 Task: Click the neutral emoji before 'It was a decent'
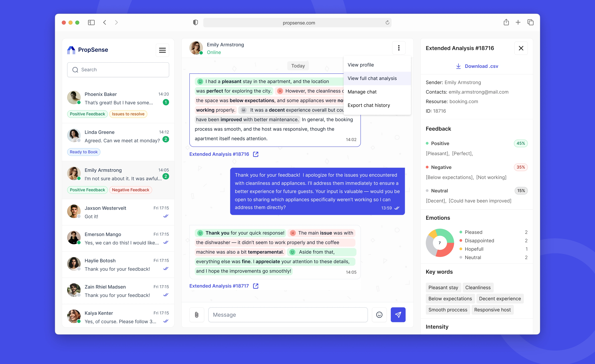[x=244, y=110]
